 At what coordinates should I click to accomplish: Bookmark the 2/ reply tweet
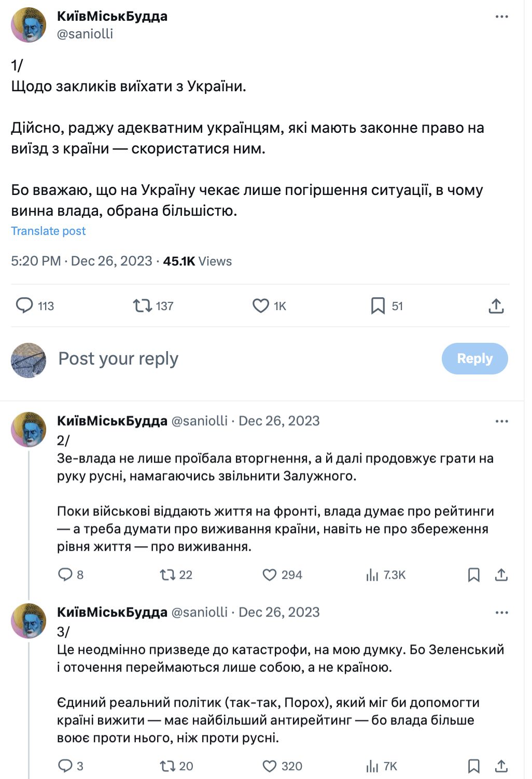(x=473, y=575)
